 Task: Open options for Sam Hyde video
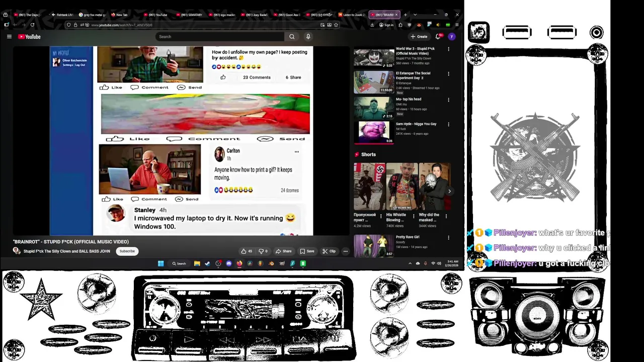tap(448, 124)
